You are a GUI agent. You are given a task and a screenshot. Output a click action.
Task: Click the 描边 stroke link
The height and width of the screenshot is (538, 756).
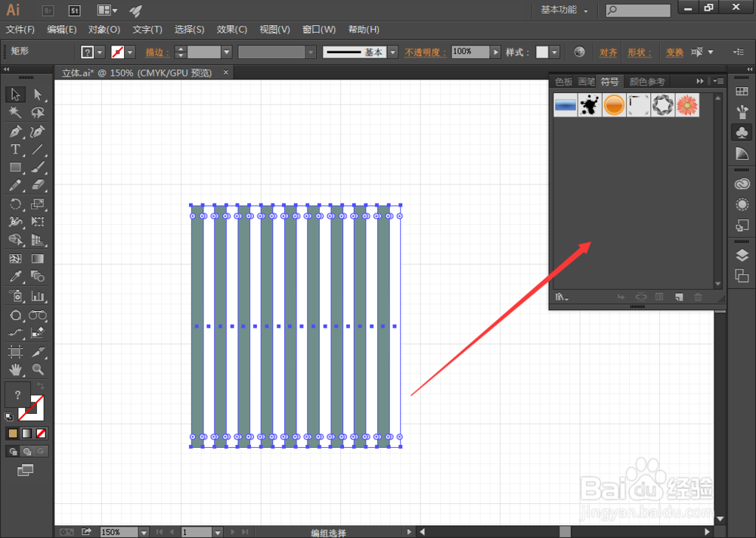[x=157, y=52]
